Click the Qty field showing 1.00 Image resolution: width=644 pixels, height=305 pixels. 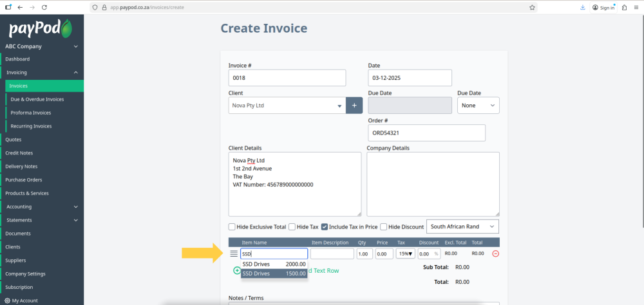365,254
